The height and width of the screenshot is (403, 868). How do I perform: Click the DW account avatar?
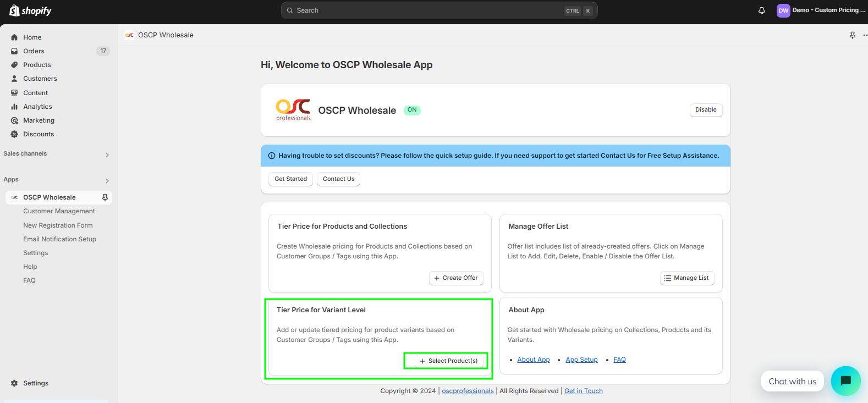[783, 10]
